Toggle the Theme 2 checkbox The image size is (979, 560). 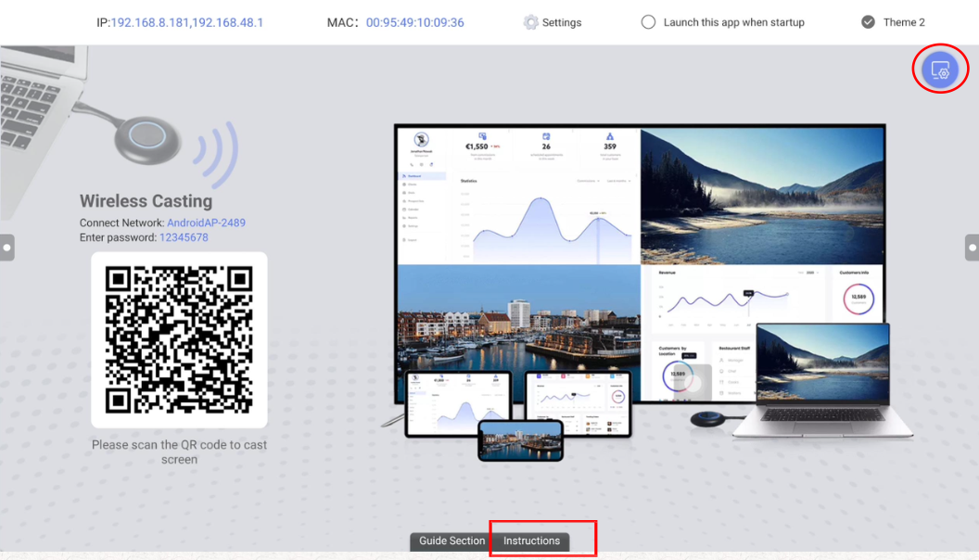pos(868,22)
